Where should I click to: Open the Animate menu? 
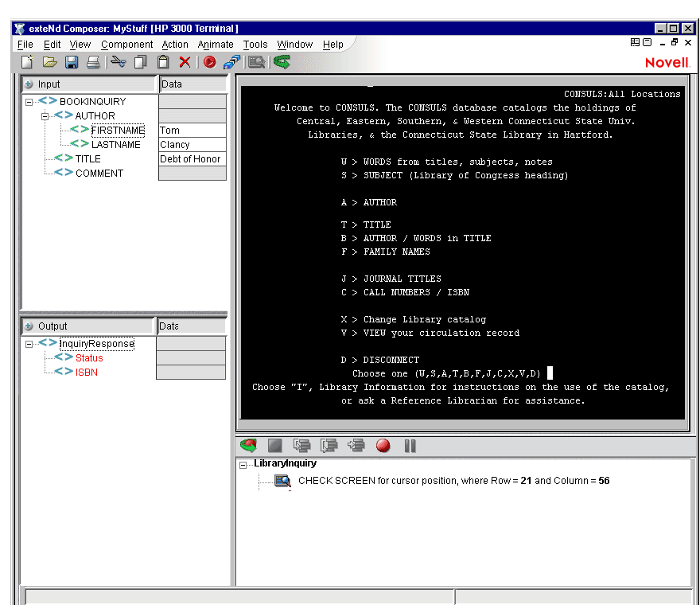pyautogui.click(x=216, y=45)
